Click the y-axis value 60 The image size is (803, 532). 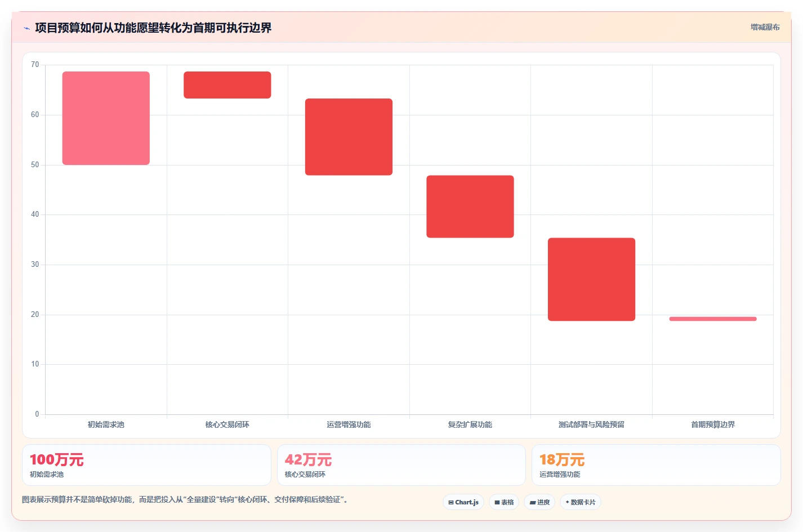click(35, 115)
